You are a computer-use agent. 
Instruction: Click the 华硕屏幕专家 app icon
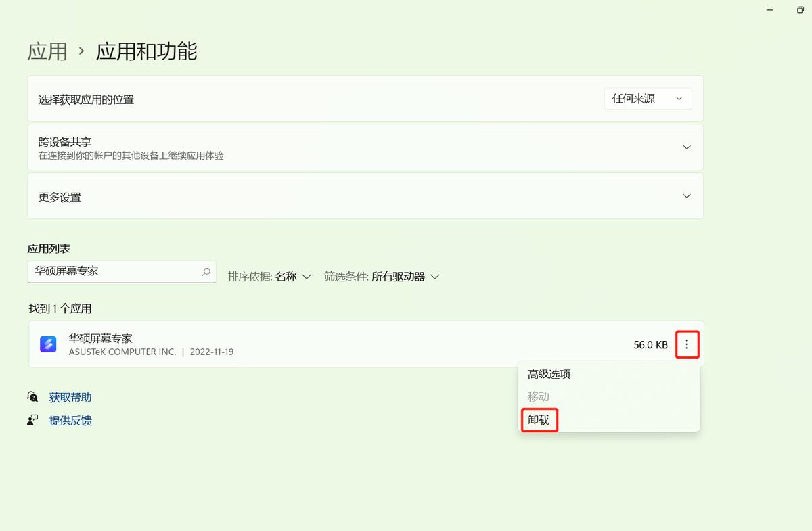[x=48, y=344]
